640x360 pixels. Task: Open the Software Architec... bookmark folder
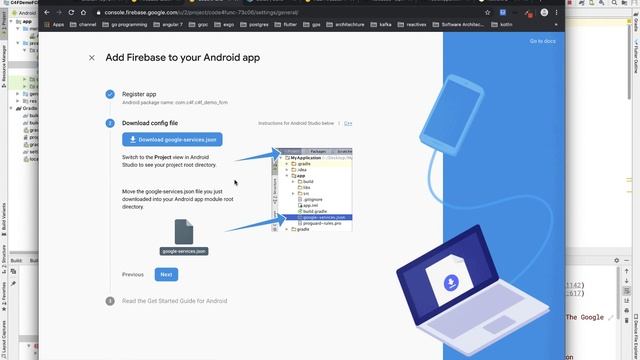coord(458,24)
